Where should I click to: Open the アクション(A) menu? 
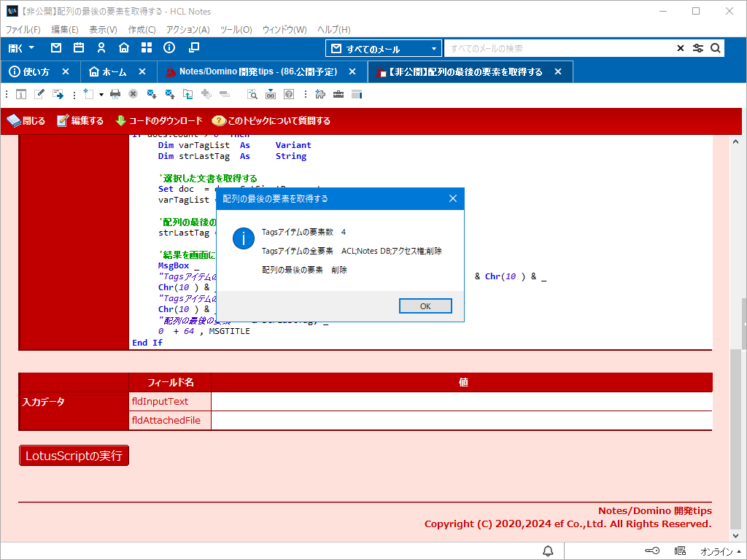coord(187,30)
